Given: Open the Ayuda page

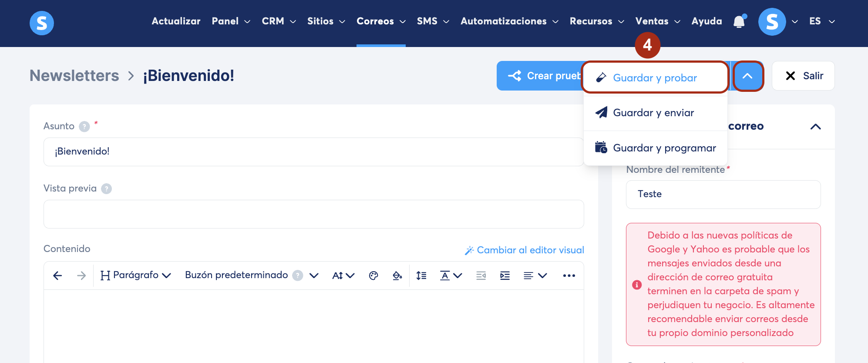Looking at the screenshot, I should (707, 21).
